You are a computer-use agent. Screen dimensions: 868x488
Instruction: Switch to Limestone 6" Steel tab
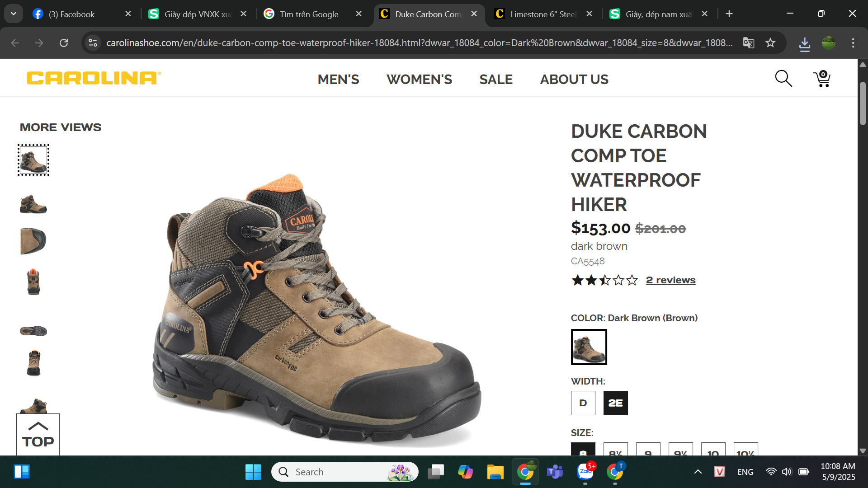click(543, 14)
